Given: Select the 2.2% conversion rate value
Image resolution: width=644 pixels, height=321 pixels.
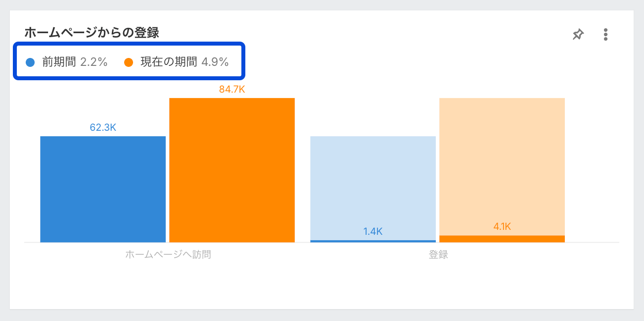Looking at the screenshot, I should pyautogui.click(x=94, y=62).
